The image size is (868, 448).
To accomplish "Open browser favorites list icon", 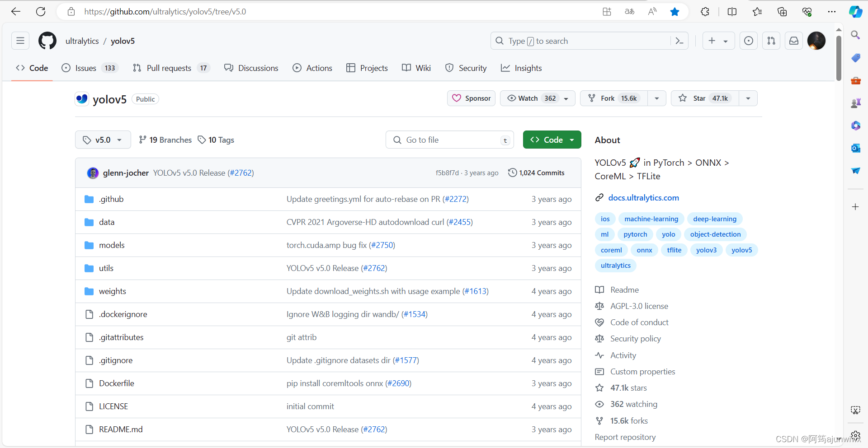I will 757,12.
